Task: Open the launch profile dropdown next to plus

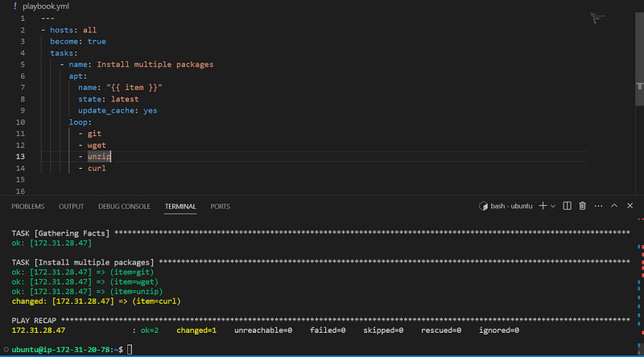Action: click(553, 206)
